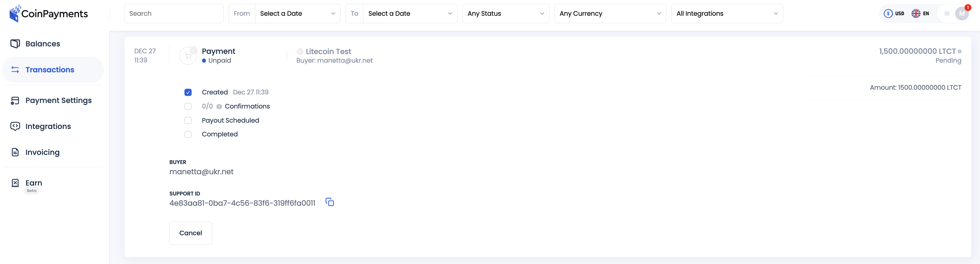Viewport: 980px width, 264px height.
Task: Open the From Select a Date dropdown
Action: tap(297, 13)
